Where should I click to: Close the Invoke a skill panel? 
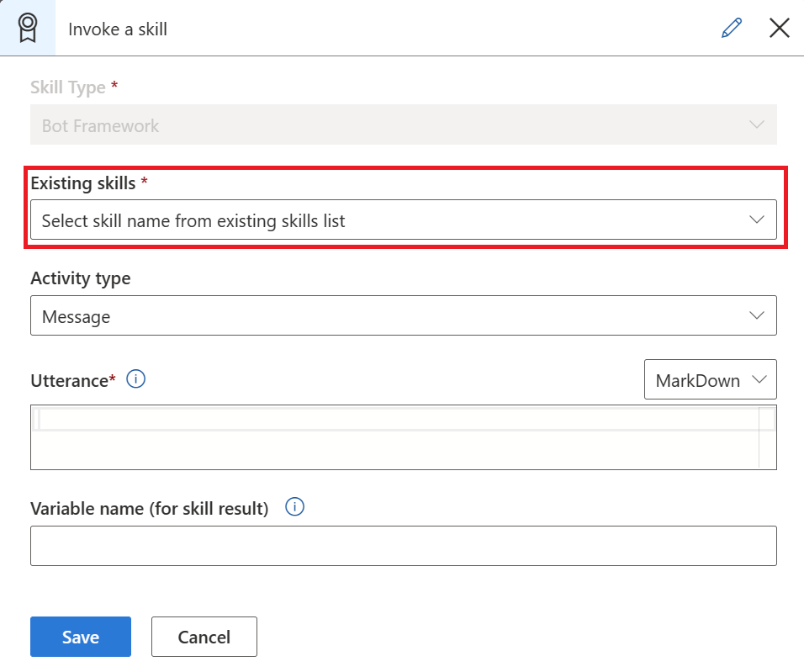tap(779, 28)
